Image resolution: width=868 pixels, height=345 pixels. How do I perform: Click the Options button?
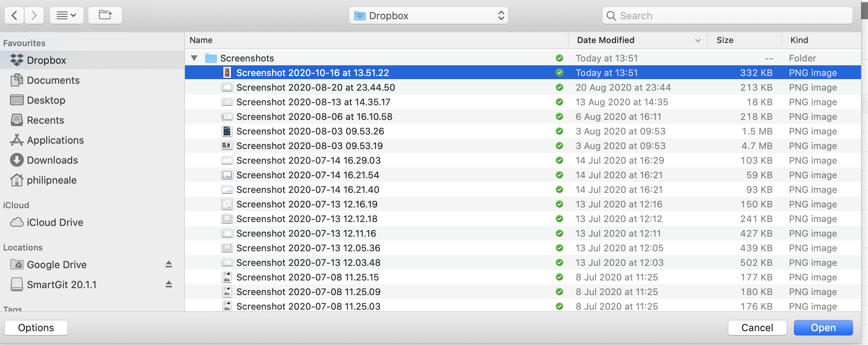click(x=36, y=328)
